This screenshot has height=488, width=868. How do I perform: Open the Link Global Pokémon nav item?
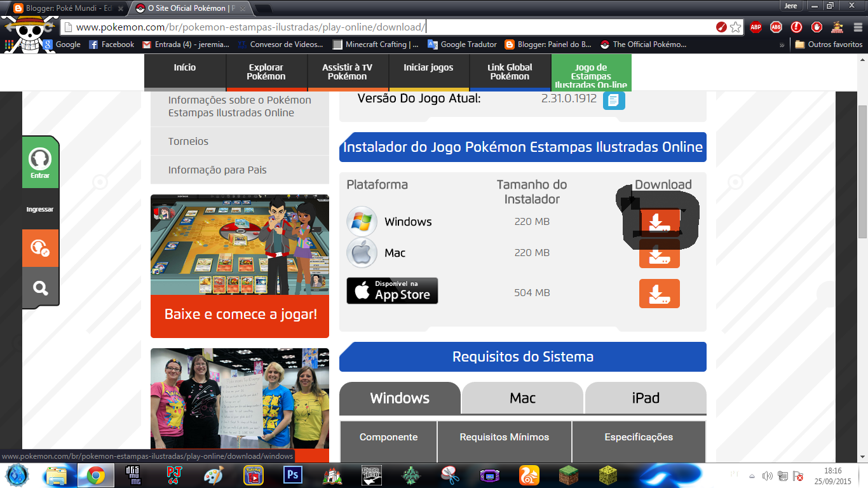tap(510, 71)
